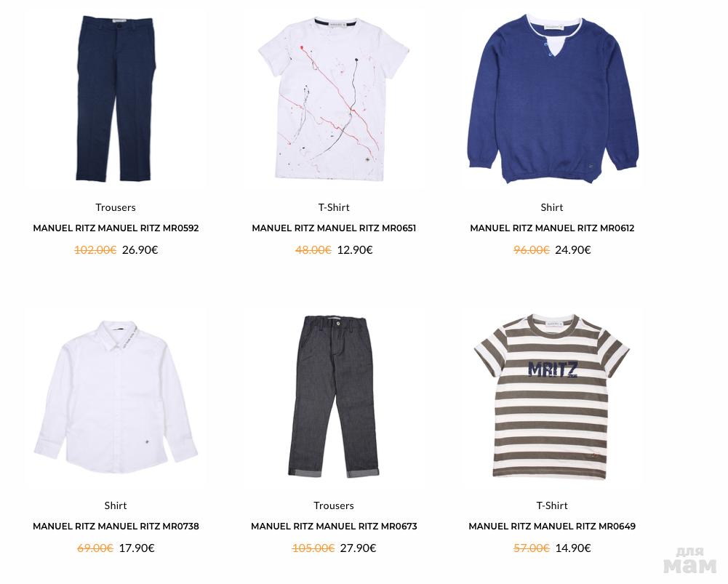Select the 12.90€ sale price
Viewport: 728px width, 584px height.
[x=355, y=249]
